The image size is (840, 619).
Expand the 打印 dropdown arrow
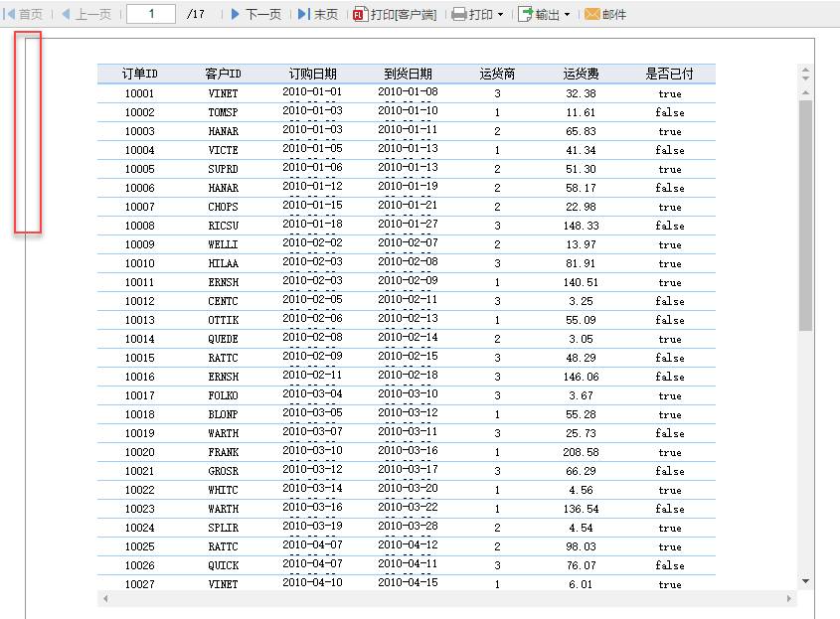pos(500,15)
